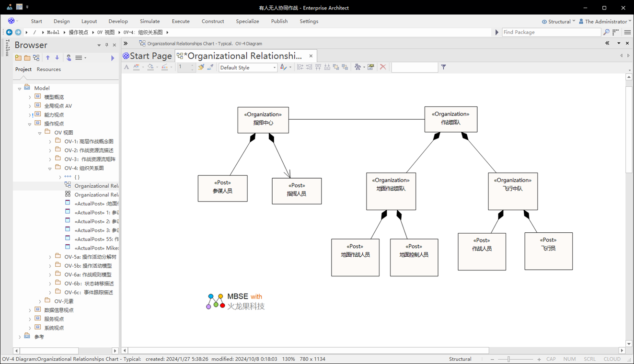Expand the OV-1: 高层作战概念图 node
This screenshot has height=364, width=634.
click(50, 142)
